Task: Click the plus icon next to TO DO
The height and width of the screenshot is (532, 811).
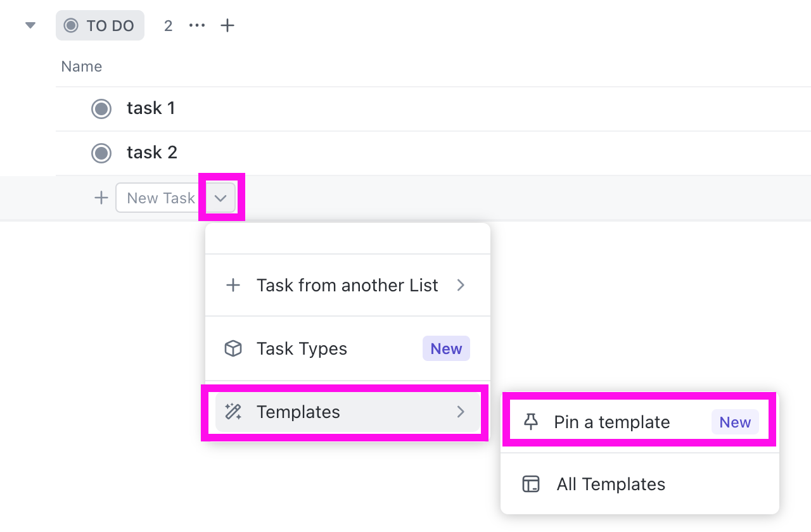Action: [x=227, y=25]
